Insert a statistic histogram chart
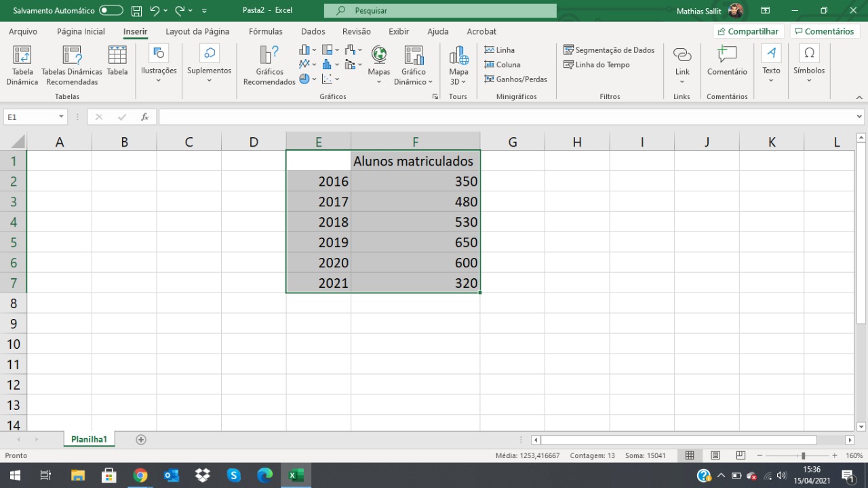The width and height of the screenshot is (868, 488). point(330,64)
